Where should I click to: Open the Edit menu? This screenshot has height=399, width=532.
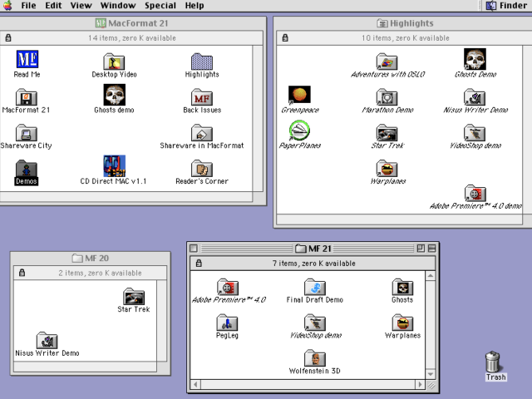coord(53,6)
